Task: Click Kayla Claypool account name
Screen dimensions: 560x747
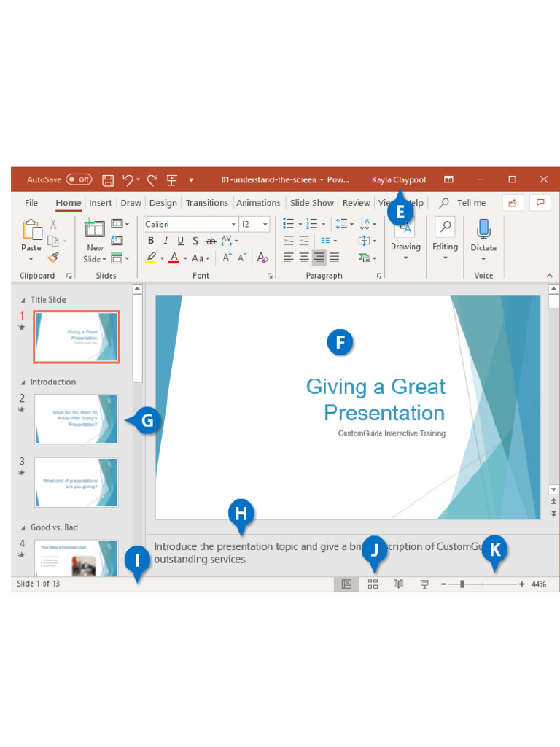Action: tap(399, 180)
